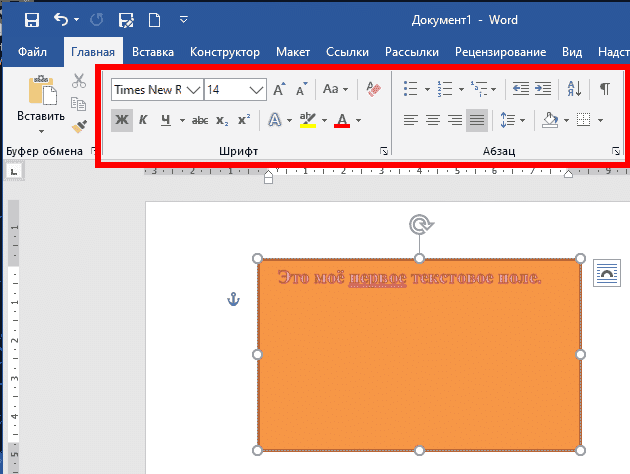
Task: Toggle Bold formatting (Ж)
Action: (x=121, y=120)
